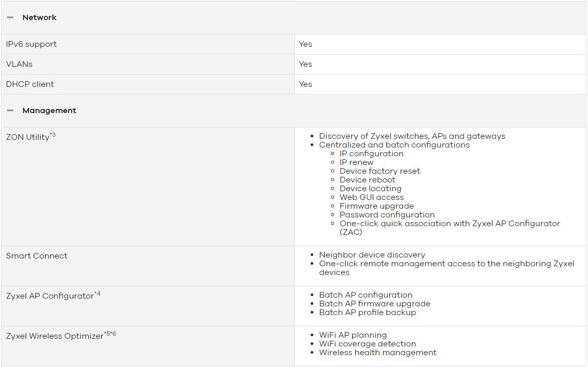Click the Smart Connect row label
Screen dimensions: 588x367
[37, 256]
